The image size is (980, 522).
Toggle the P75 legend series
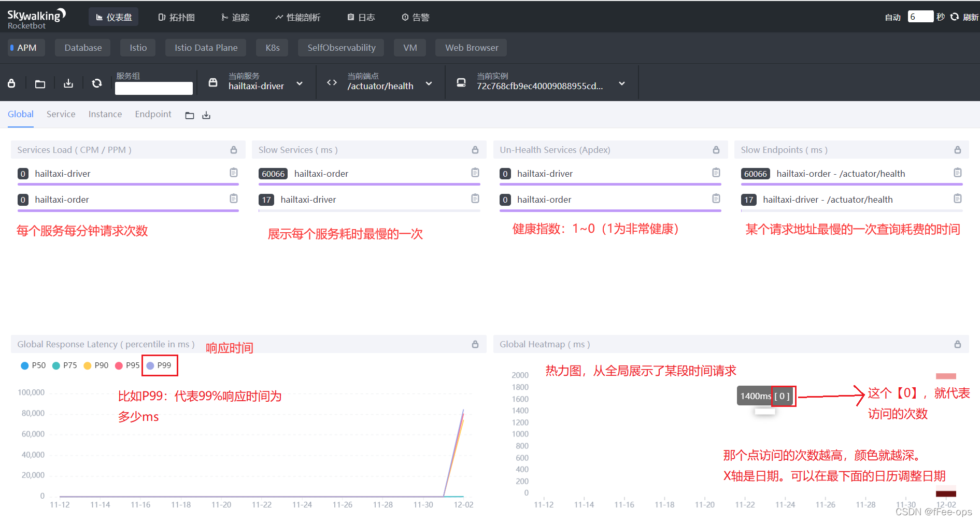pyautogui.click(x=65, y=365)
